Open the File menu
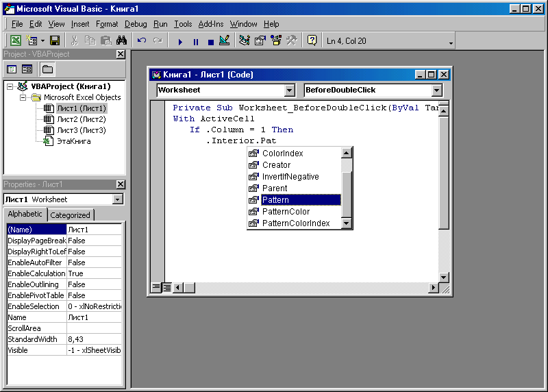 point(17,24)
